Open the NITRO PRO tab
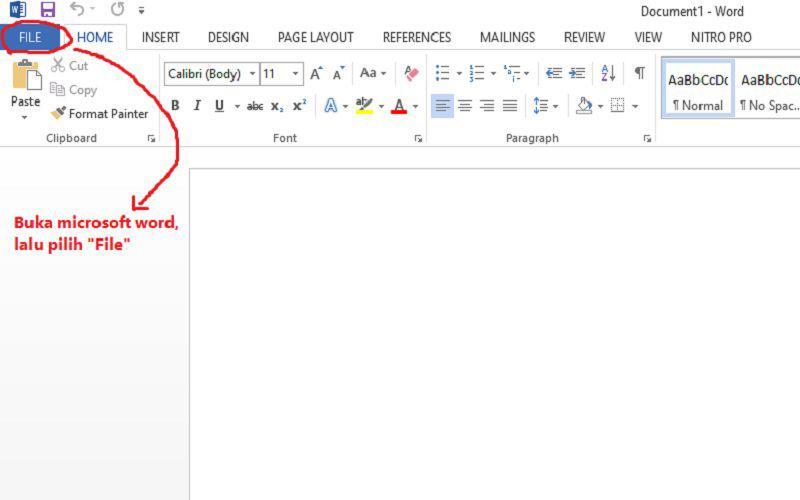This screenshot has height=500, width=800. (x=721, y=37)
